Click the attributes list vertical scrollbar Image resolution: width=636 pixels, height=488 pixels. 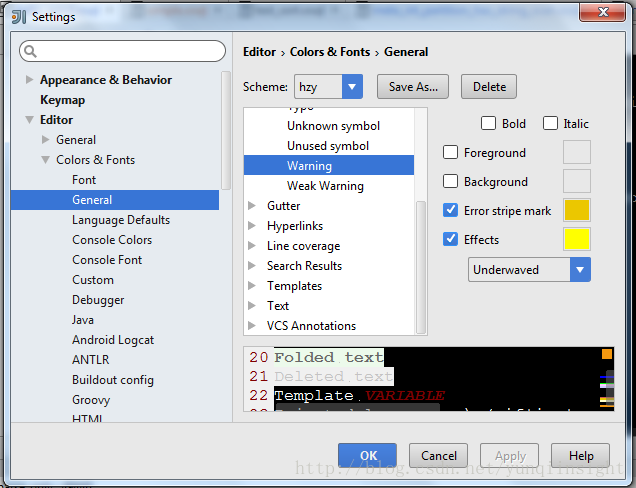click(x=421, y=268)
